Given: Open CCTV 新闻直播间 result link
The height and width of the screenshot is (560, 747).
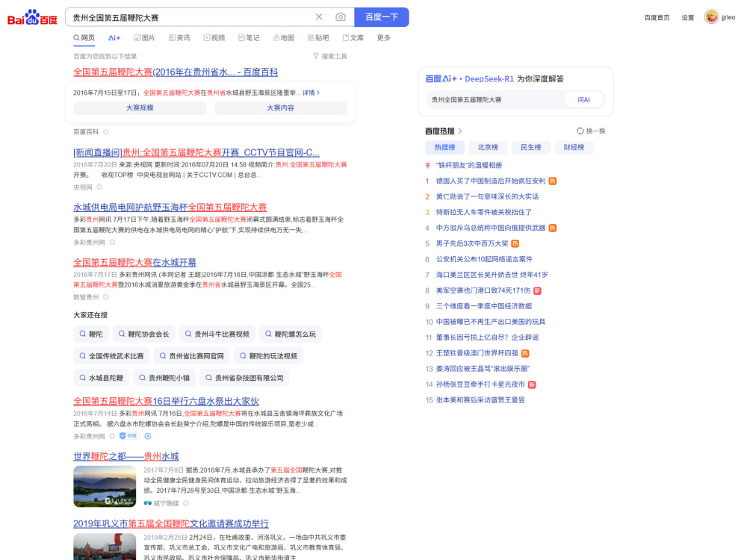Looking at the screenshot, I should coord(196,153).
